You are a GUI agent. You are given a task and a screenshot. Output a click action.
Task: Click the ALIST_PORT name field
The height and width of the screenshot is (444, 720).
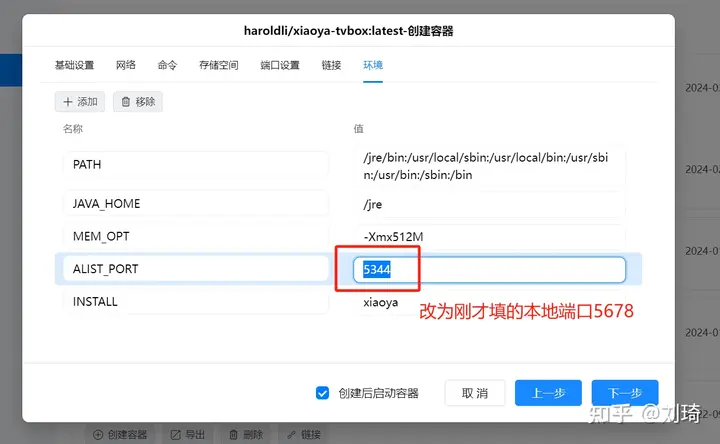tap(196, 269)
